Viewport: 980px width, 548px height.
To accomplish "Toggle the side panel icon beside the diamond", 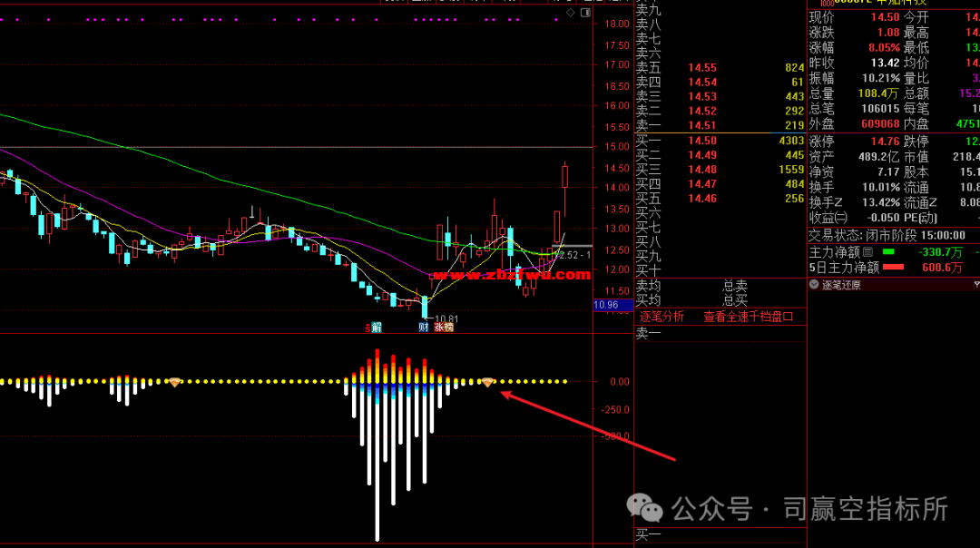I will (x=585, y=13).
